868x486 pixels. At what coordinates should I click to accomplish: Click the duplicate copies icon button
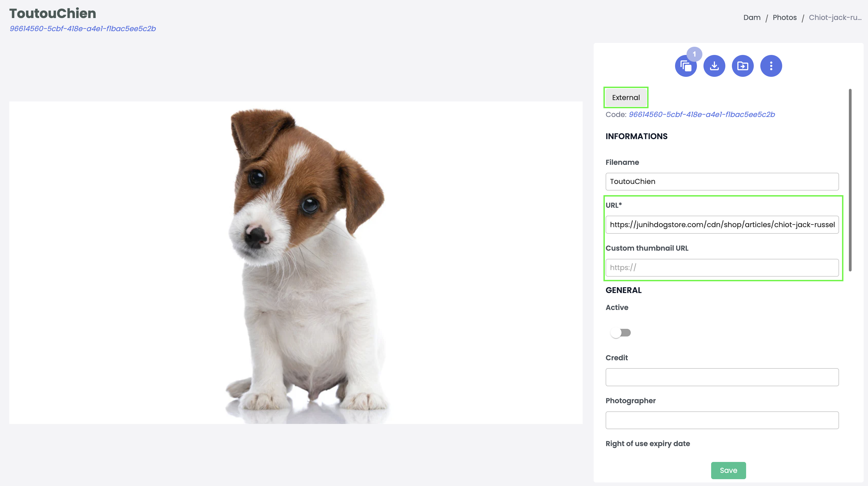pyautogui.click(x=685, y=66)
